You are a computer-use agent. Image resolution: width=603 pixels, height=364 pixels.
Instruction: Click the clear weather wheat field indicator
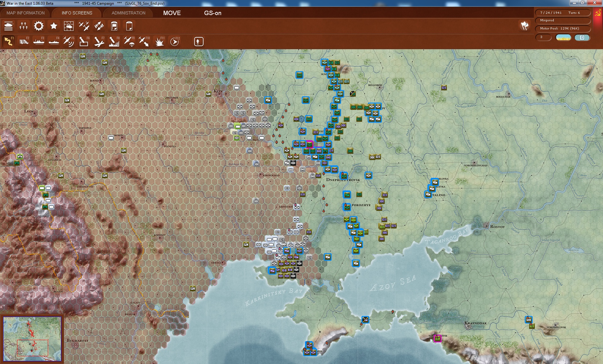563,37
